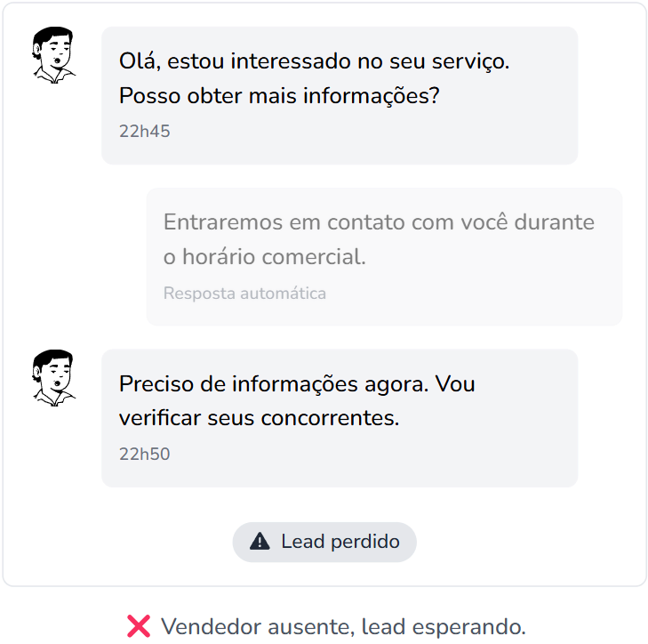Click the warning triangle icon in the badge

[260, 542]
